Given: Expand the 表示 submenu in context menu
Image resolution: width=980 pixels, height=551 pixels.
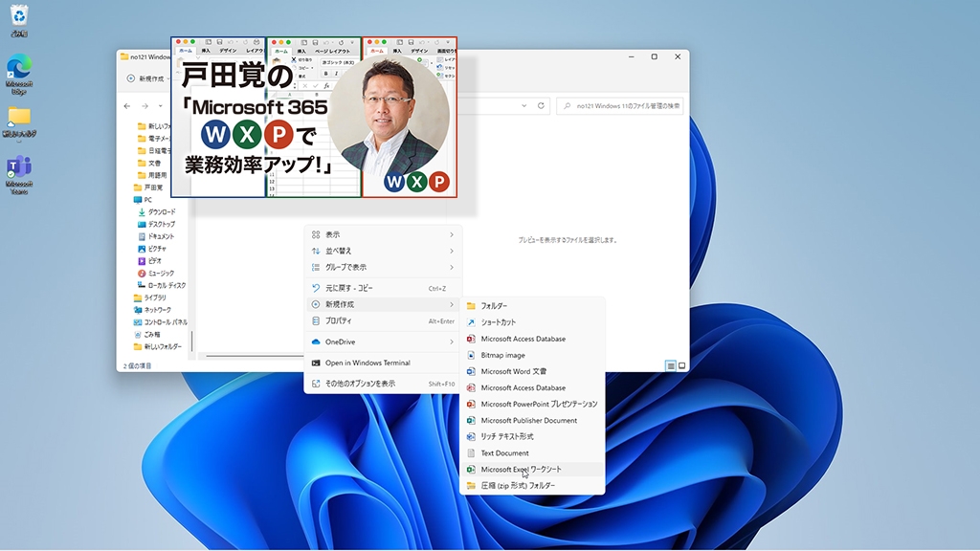Looking at the screenshot, I should (383, 235).
